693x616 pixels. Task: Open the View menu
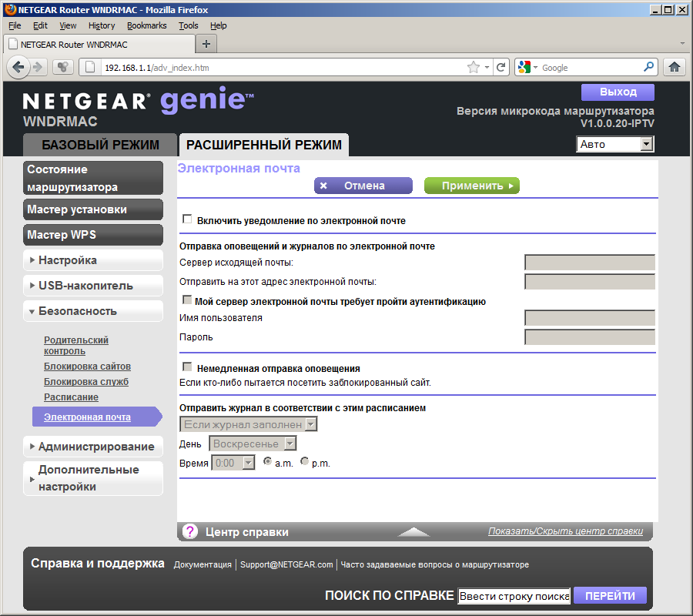click(68, 25)
